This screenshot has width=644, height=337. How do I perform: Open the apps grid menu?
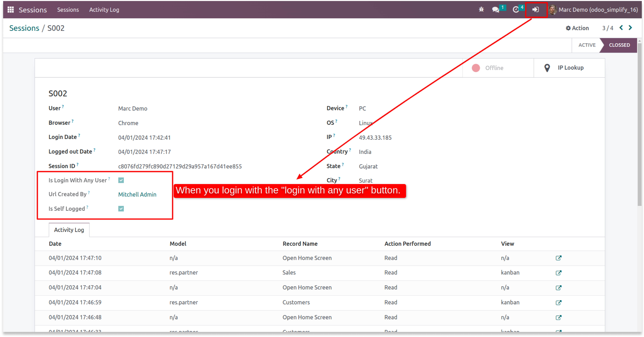(11, 10)
